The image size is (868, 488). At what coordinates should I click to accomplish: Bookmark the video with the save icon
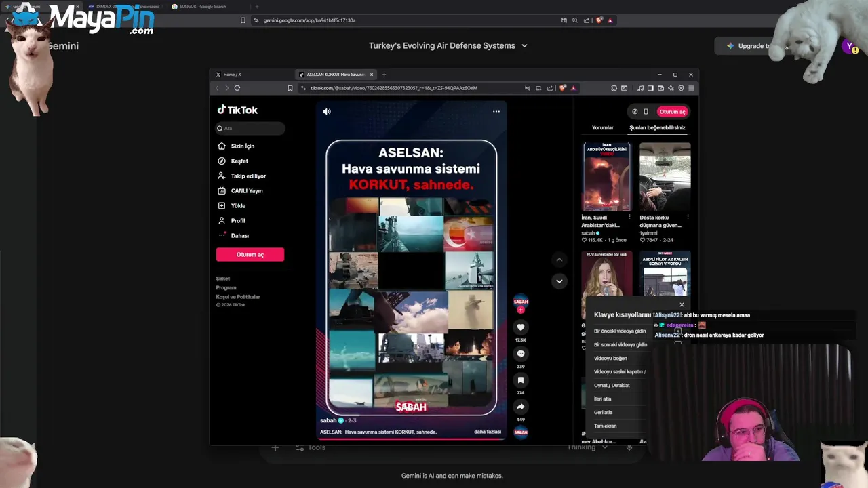coord(521,380)
